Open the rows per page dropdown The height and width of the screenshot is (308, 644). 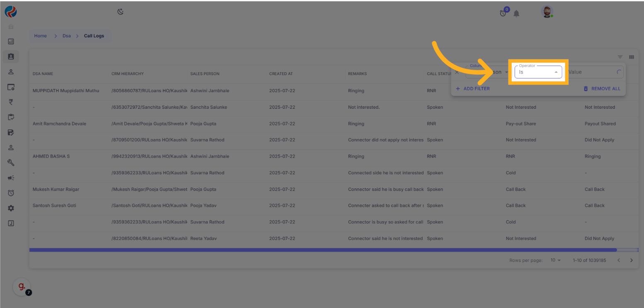(555, 260)
